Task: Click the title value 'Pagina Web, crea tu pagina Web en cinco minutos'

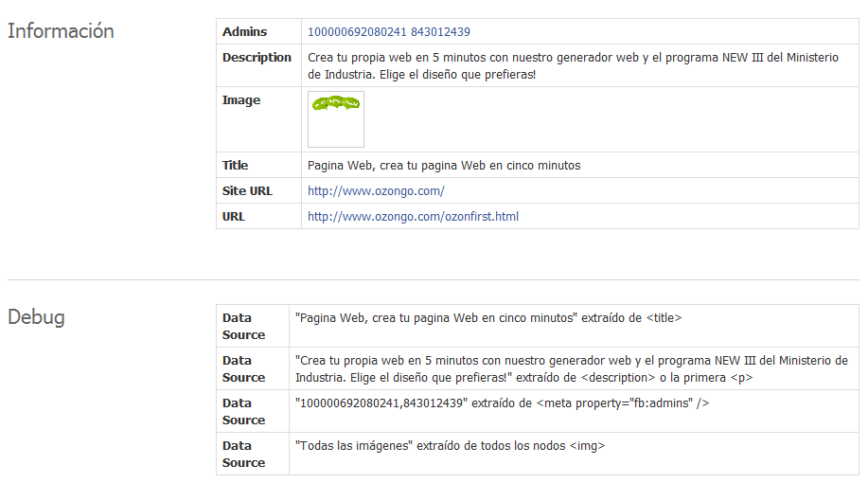Action: [444, 166]
